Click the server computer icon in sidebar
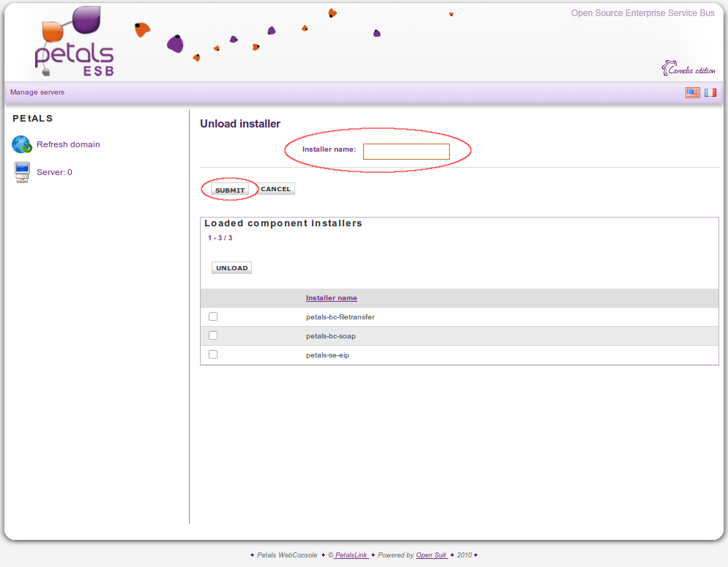 click(x=22, y=172)
